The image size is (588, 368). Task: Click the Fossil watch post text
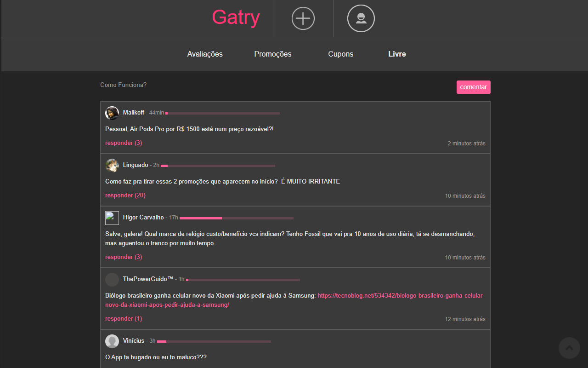point(290,239)
